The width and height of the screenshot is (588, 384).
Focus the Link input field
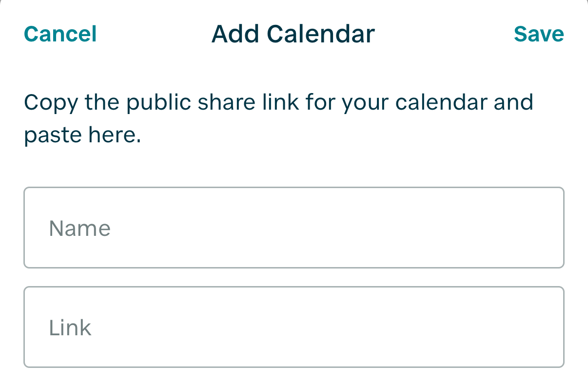tap(294, 327)
